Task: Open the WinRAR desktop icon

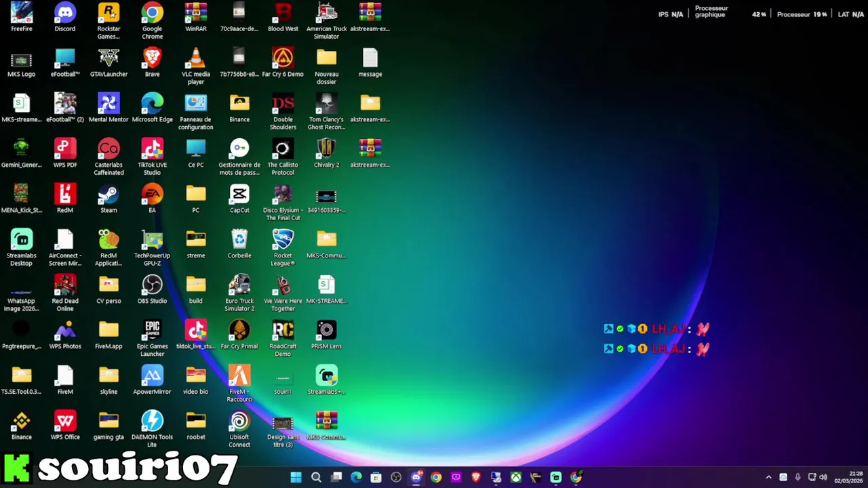Action: (x=196, y=18)
